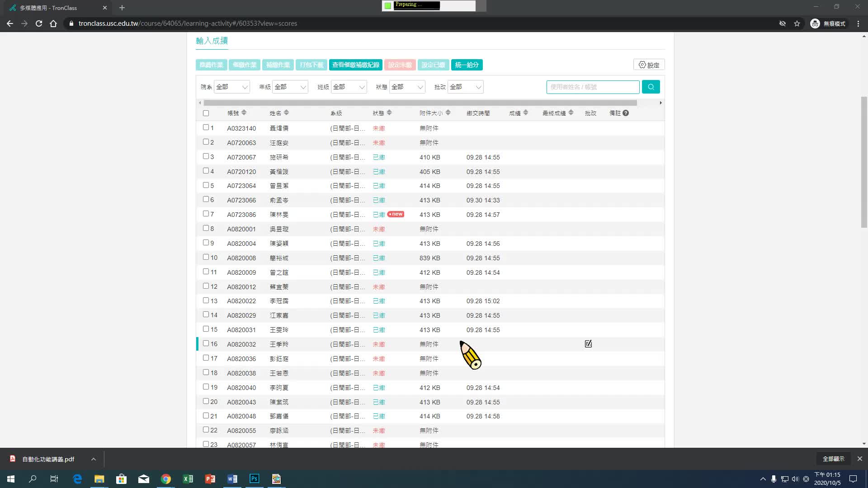Expand the 院系 filter dropdown

pos(231,87)
